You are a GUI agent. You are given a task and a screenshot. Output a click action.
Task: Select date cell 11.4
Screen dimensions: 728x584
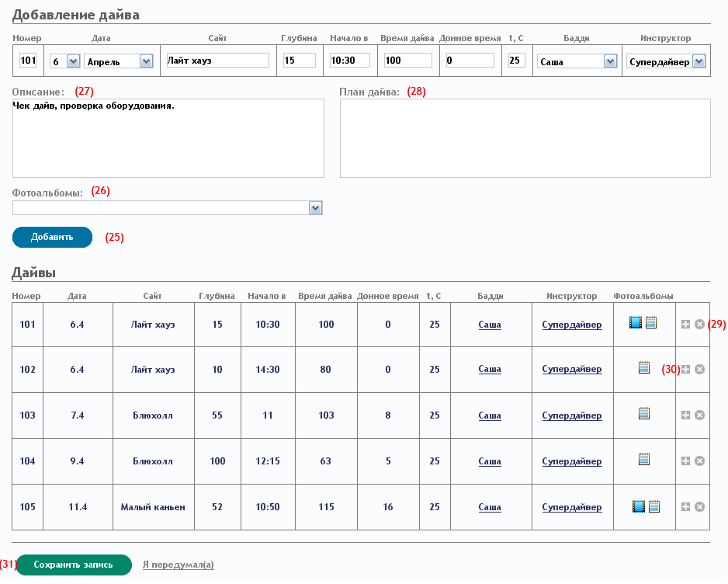click(x=78, y=507)
